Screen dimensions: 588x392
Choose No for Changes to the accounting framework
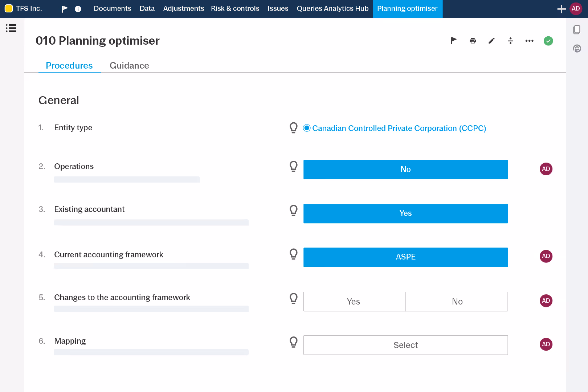457,302
